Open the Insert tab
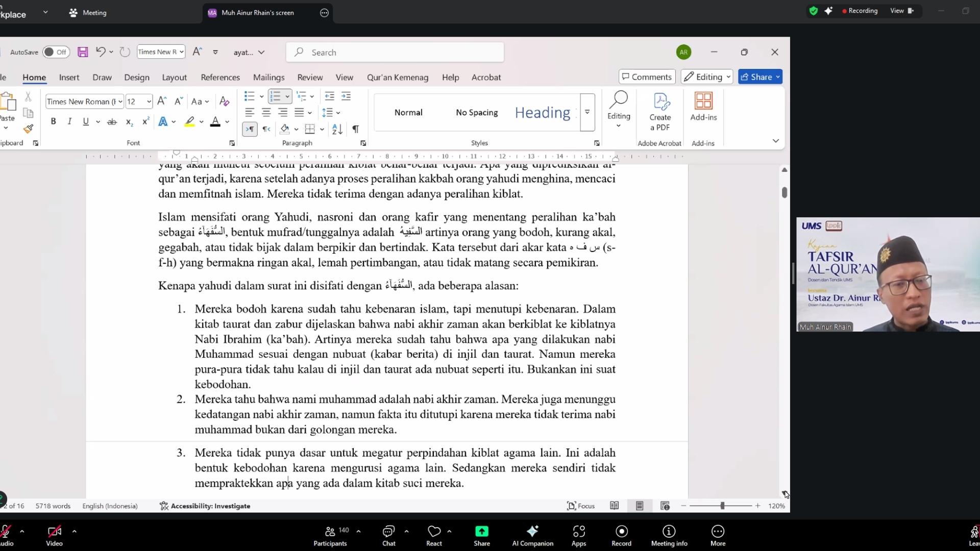 tap(69, 77)
